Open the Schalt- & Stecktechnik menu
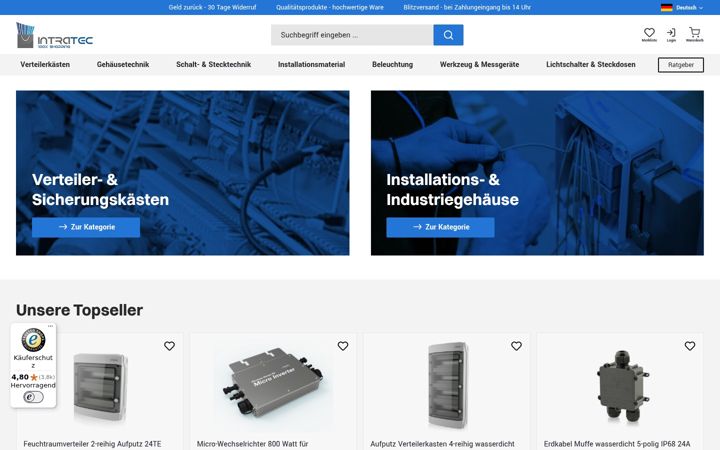The height and width of the screenshot is (450, 720). [x=214, y=64]
